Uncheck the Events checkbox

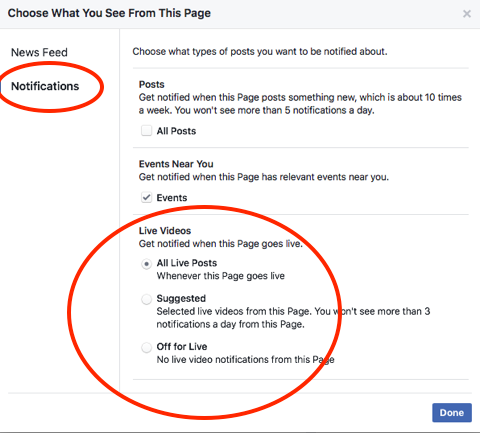tap(146, 197)
